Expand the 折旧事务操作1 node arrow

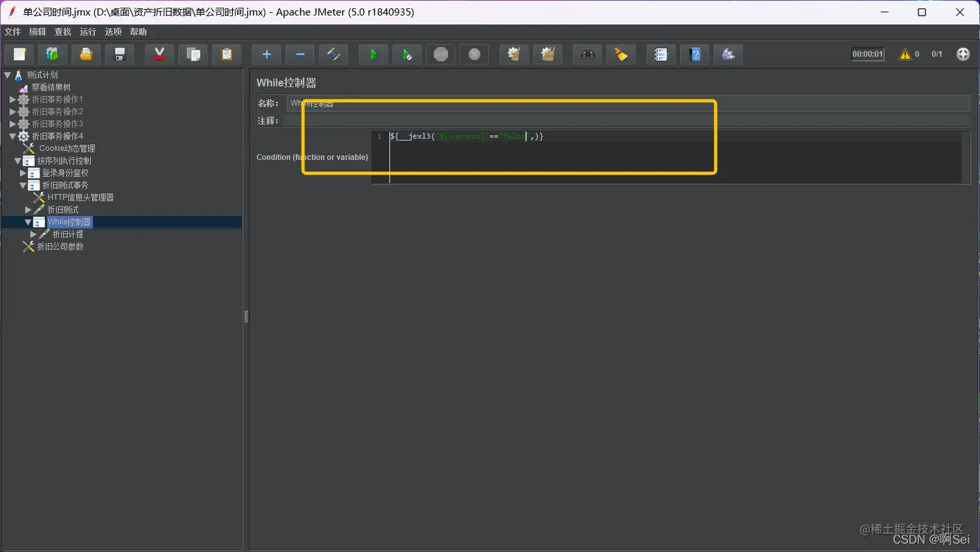coord(12,100)
